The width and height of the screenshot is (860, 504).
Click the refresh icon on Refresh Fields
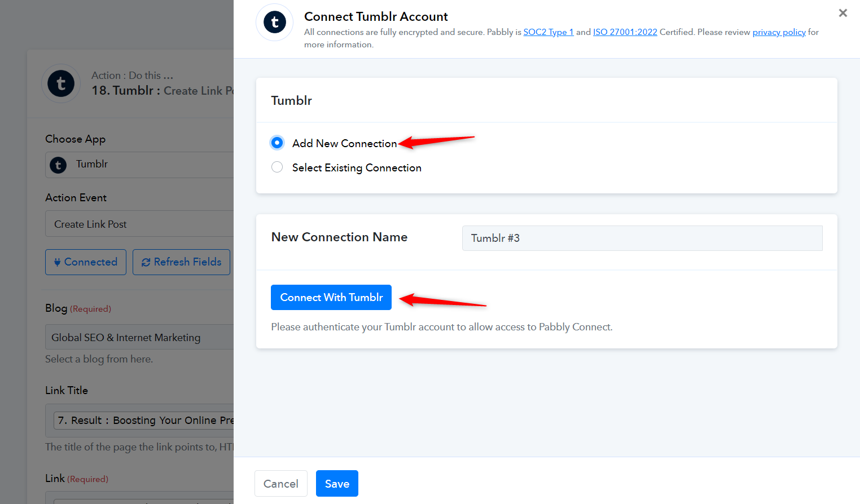point(146,262)
